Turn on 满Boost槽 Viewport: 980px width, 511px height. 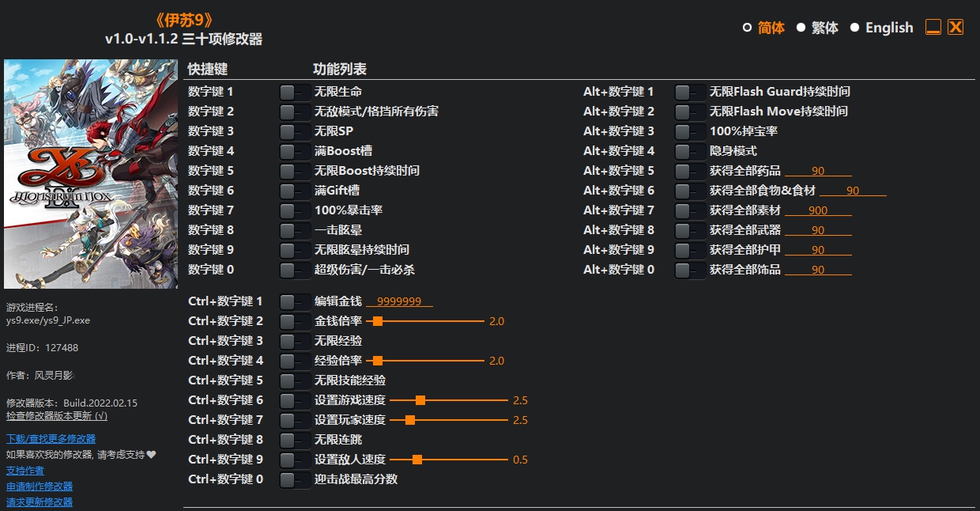click(293, 150)
